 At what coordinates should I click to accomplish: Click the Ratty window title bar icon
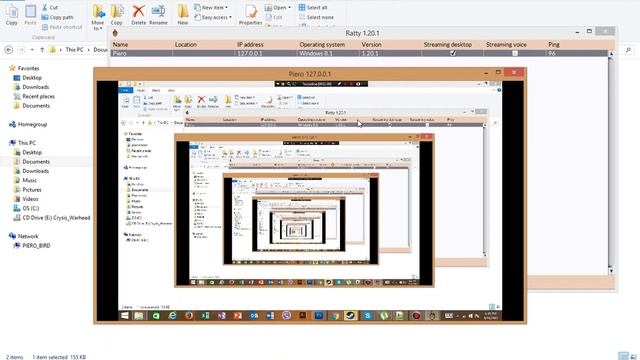click(x=116, y=33)
